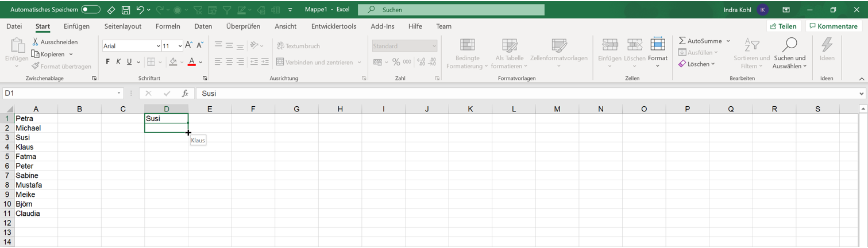The height and width of the screenshot is (248, 868).
Task: Open the Seitenlayout tab
Action: click(x=123, y=26)
